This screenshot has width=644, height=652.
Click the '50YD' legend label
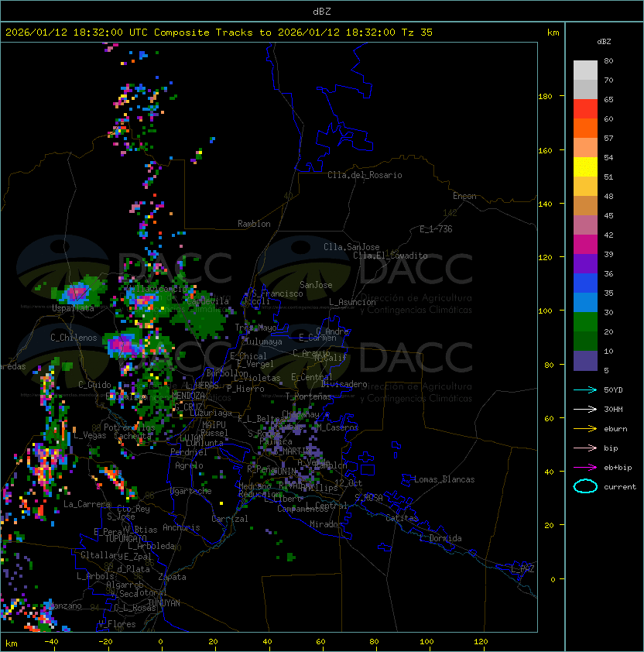(613, 390)
